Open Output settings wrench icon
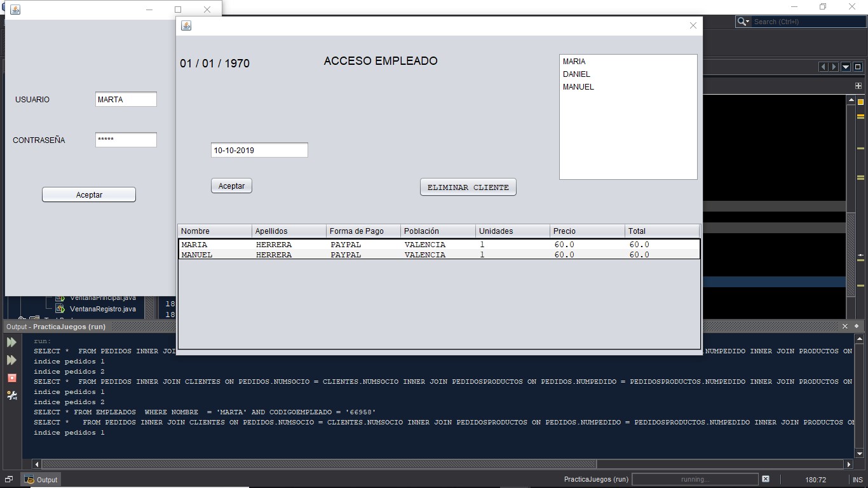This screenshot has width=868, height=488. pyautogui.click(x=11, y=395)
